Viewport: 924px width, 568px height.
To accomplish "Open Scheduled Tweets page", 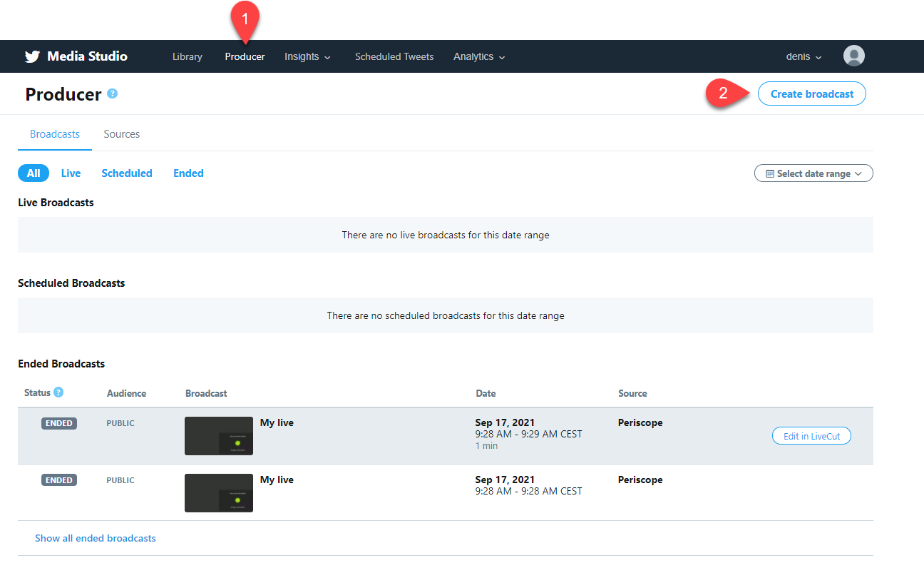I will [394, 56].
